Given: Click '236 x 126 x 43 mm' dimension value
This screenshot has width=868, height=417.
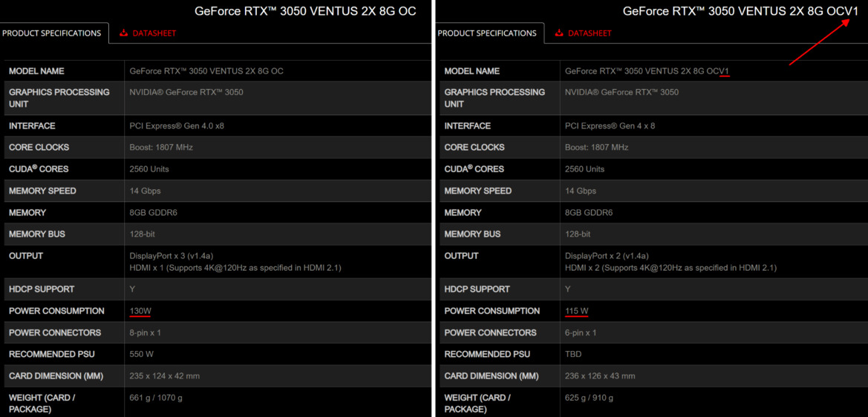Looking at the screenshot, I should (600, 376).
